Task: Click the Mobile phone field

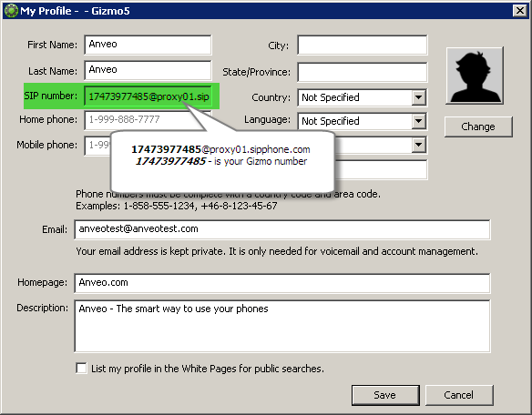Action: click(98, 146)
